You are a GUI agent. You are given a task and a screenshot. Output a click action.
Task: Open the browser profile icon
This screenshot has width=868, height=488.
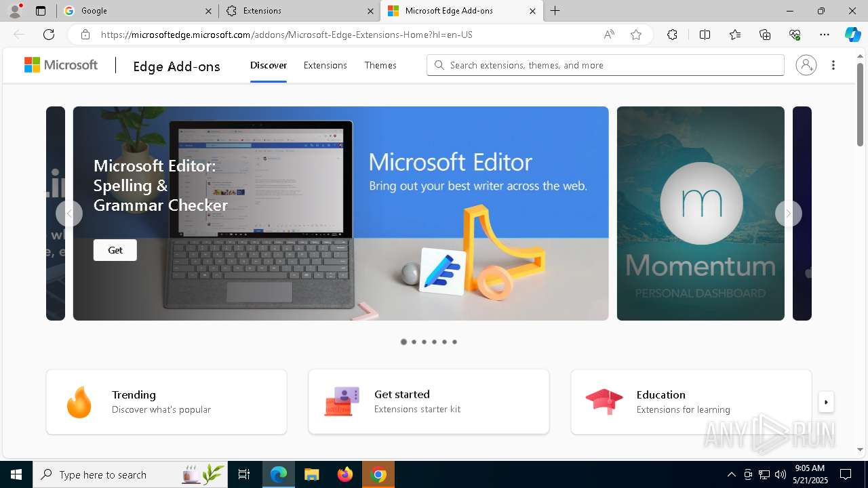(x=14, y=10)
